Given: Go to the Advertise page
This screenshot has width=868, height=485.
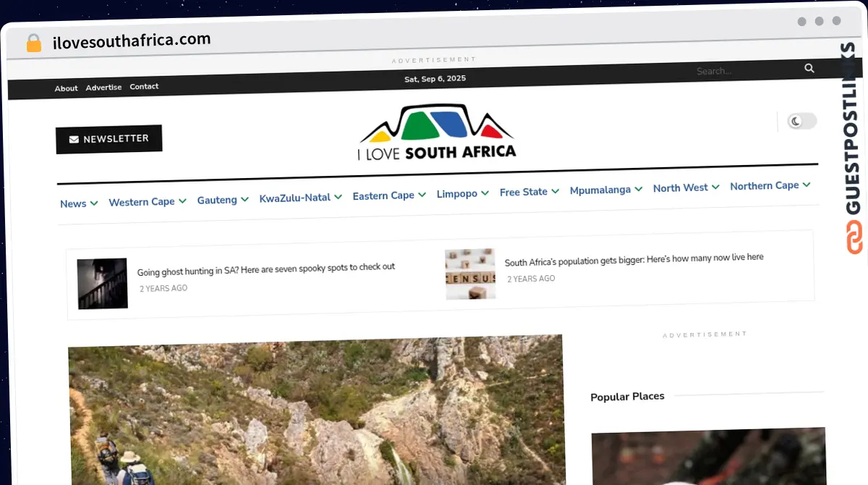Looking at the screenshot, I should (103, 88).
